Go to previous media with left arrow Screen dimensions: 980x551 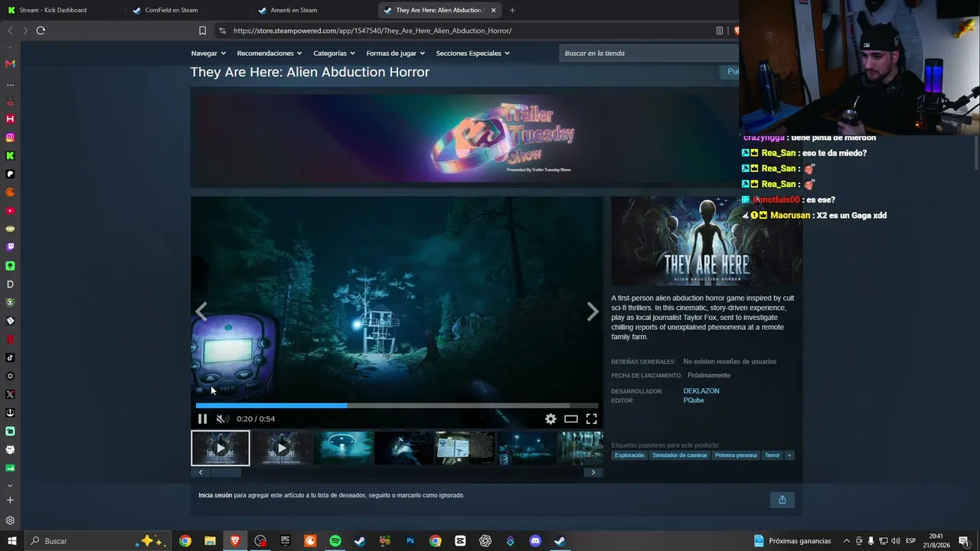(201, 311)
